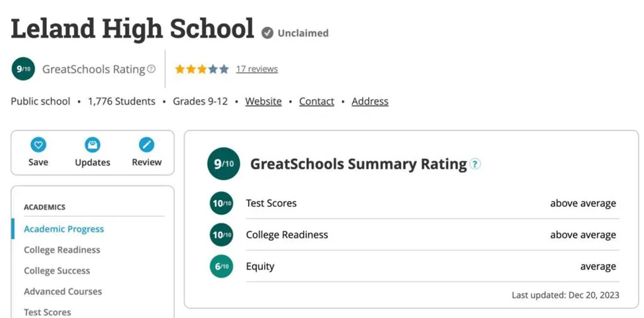Select Advanced Courses in sidebar

pyautogui.click(x=62, y=291)
